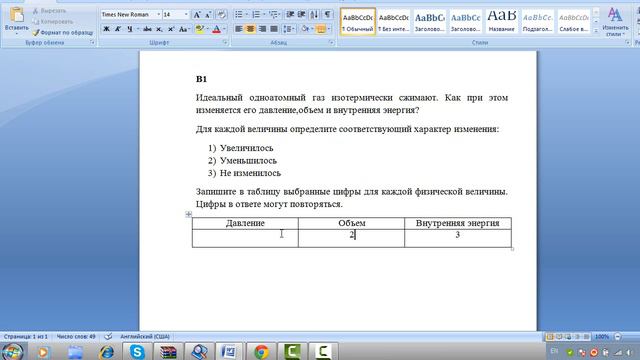640x360 pixels.
Task: Click the Grow Font icon
Action: tap(197, 15)
